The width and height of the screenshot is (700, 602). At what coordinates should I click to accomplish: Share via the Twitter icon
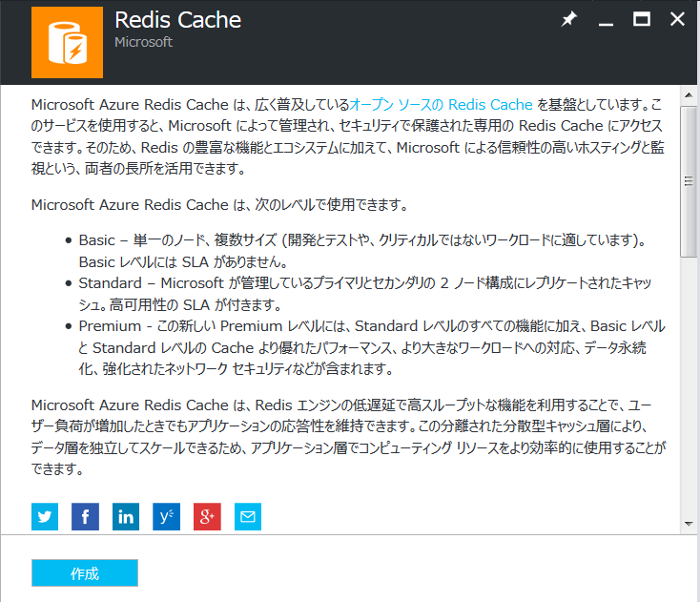click(x=45, y=517)
